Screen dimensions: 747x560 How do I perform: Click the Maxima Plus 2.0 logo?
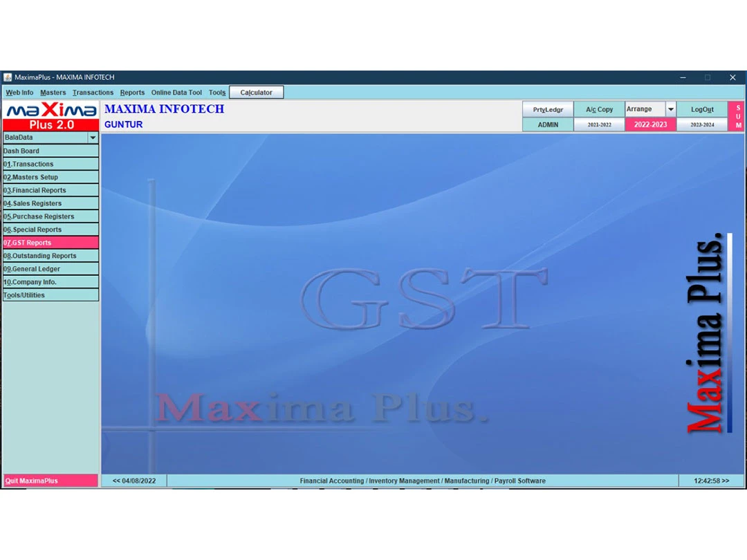(51, 116)
